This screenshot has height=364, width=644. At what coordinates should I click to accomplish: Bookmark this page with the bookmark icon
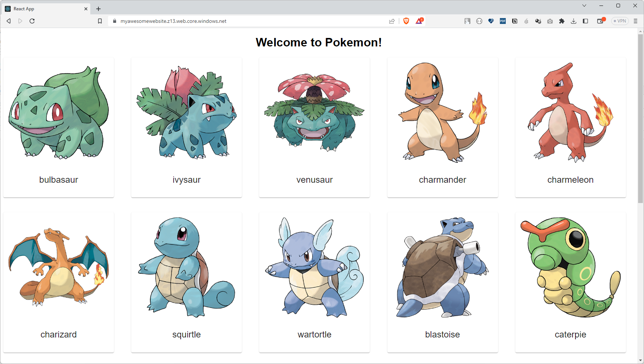(100, 21)
